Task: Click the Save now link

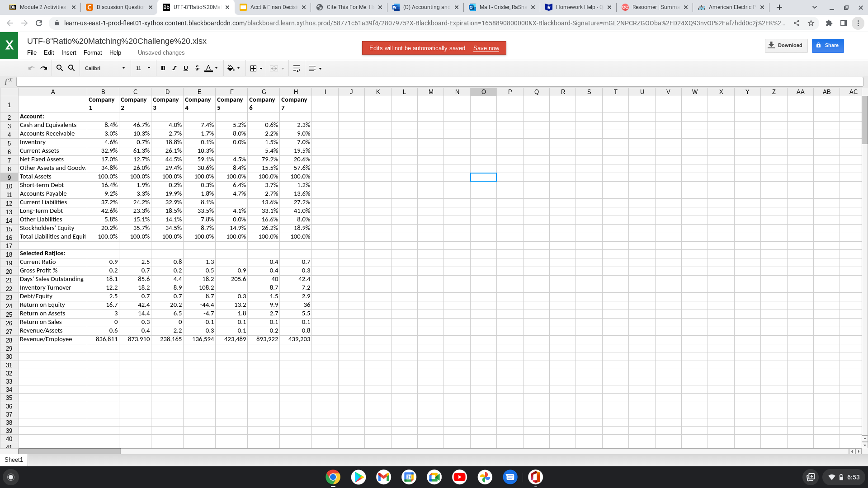Action: click(x=486, y=48)
